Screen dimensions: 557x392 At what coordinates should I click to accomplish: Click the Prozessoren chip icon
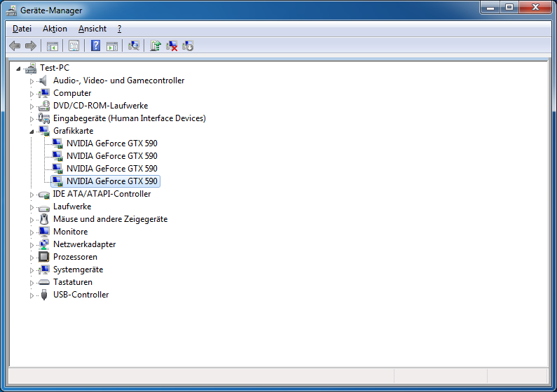pyautogui.click(x=43, y=257)
